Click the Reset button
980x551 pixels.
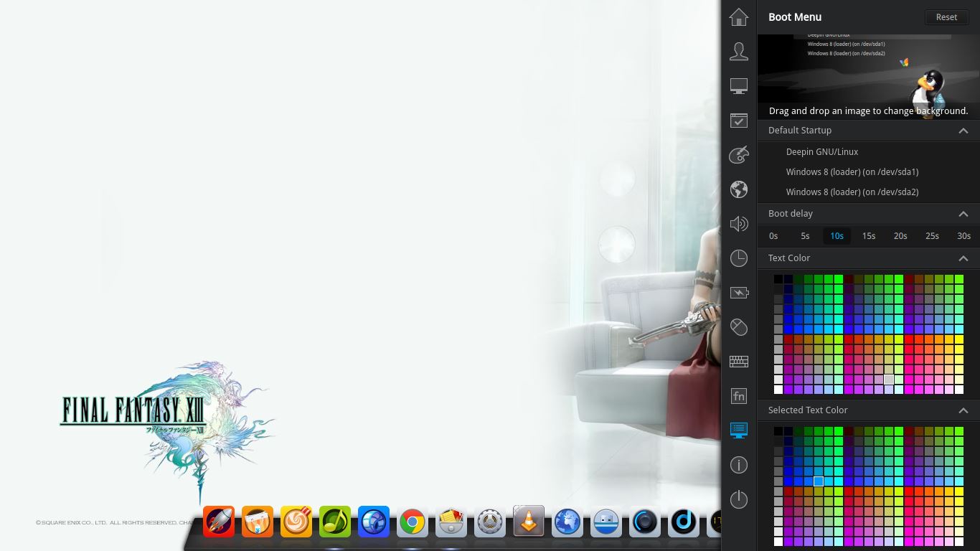pyautogui.click(x=946, y=17)
